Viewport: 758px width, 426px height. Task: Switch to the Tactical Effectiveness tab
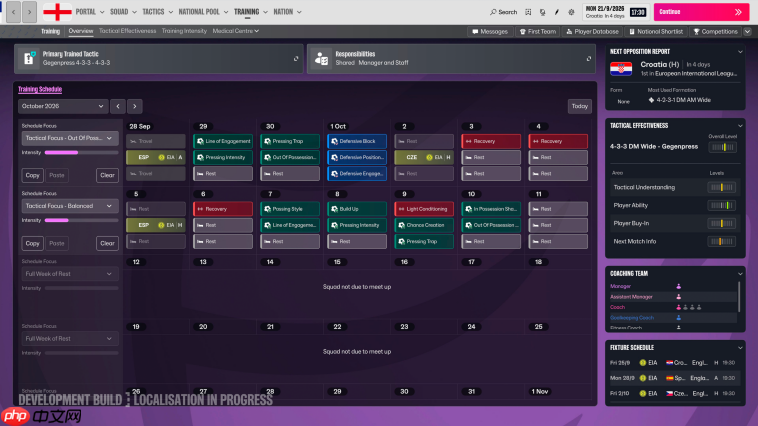click(x=127, y=31)
